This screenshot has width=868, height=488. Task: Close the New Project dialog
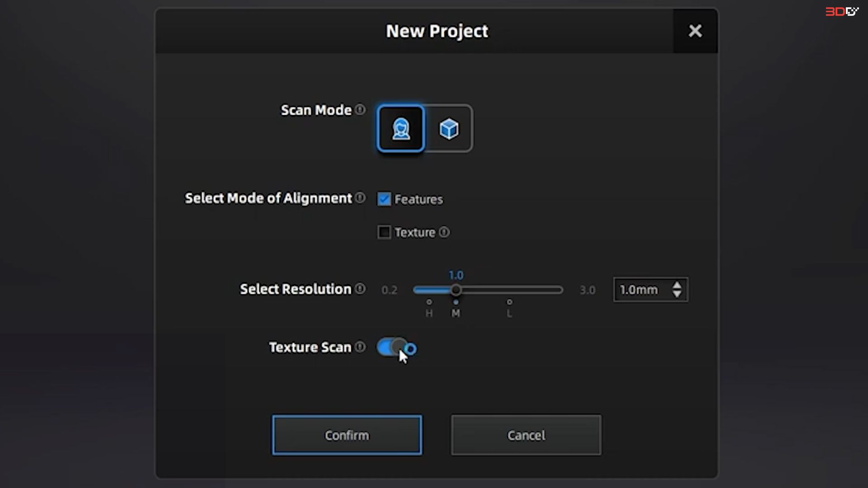[695, 31]
